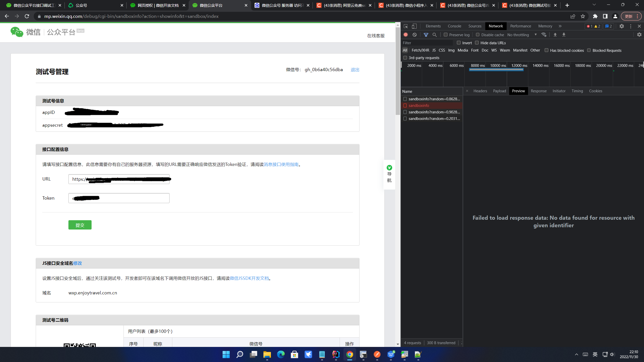Focus the network Filter input
The width and height of the screenshot is (644, 362).
427,43
